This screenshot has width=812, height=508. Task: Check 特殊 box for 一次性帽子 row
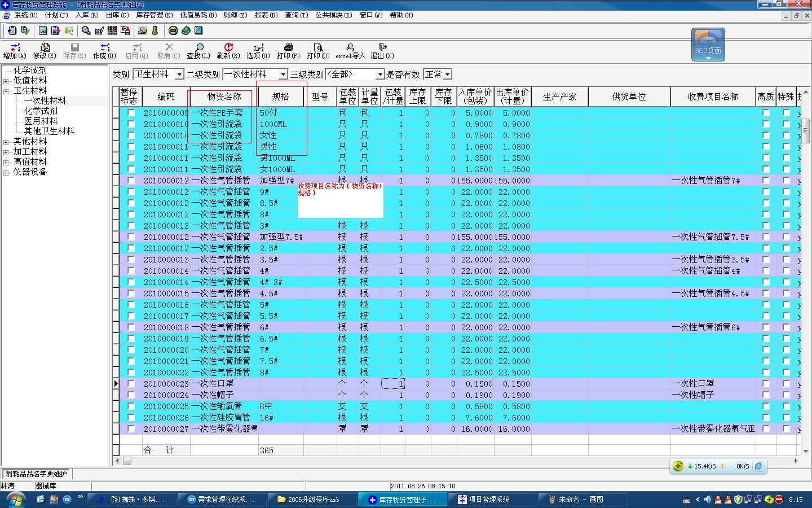tap(786, 395)
